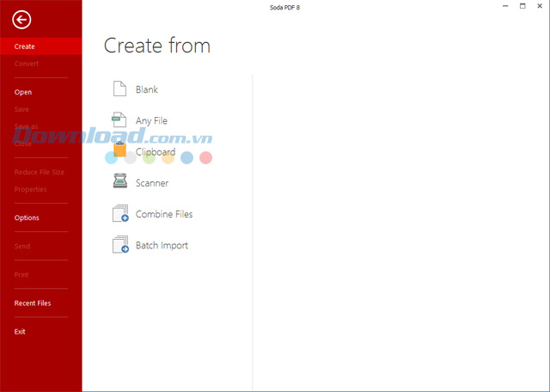The image size is (550, 392).
Task: Maximize the Soda PDF 8 window
Action: (522, 6)
